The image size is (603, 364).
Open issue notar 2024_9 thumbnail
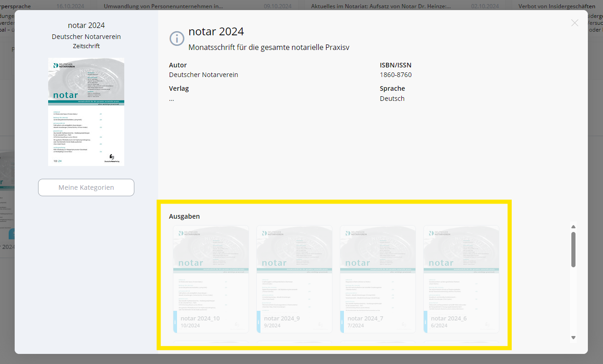(294, 279)
